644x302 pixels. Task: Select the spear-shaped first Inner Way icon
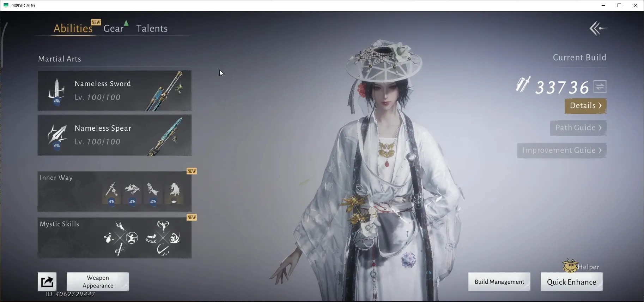(111, 193)
